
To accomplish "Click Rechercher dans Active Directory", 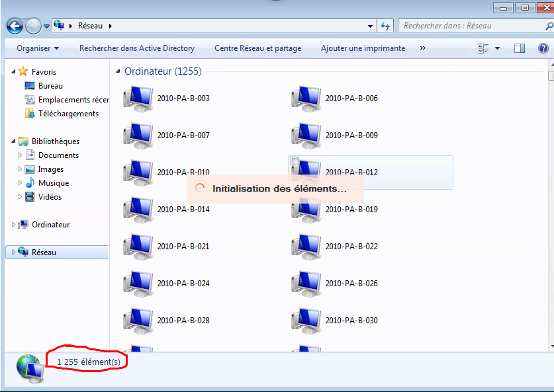I will [x=137, y=48].
